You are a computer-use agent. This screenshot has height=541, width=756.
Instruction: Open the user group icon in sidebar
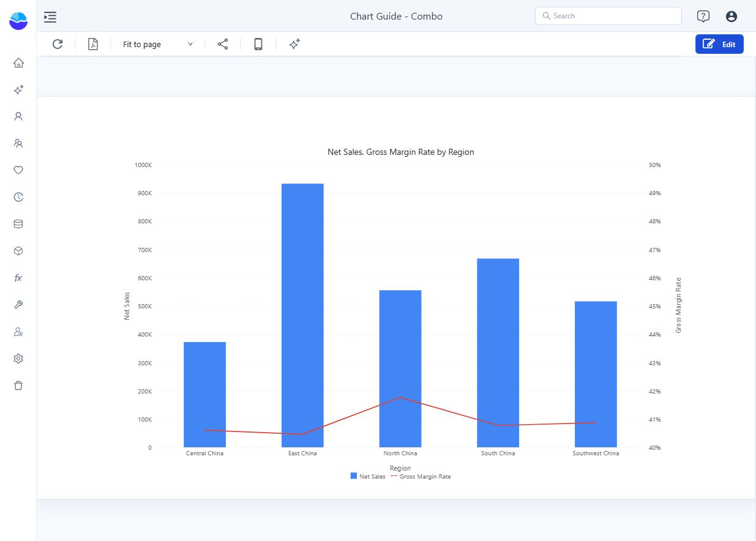click(x=18, y=143)
